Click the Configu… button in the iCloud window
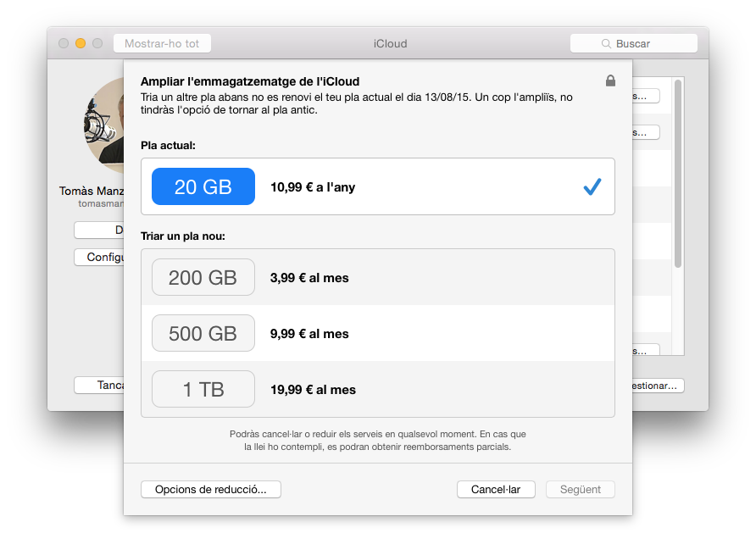 tap(99, 257)
